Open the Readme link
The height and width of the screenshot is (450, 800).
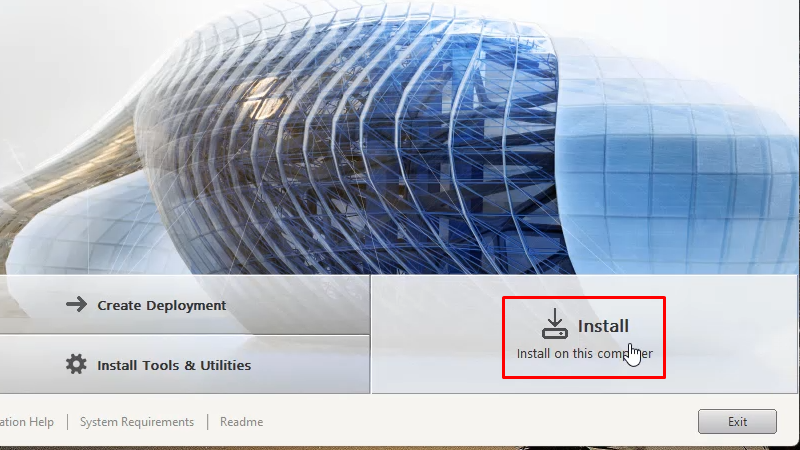(x=241, y=422)
